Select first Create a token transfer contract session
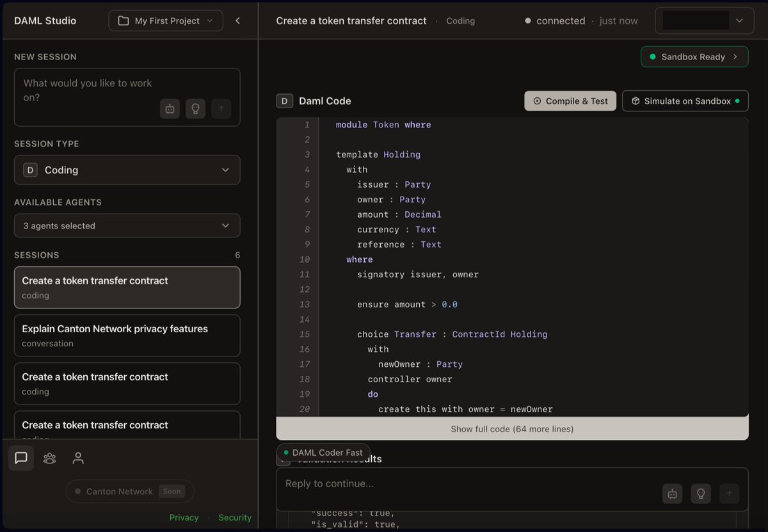 coord(127,287)
